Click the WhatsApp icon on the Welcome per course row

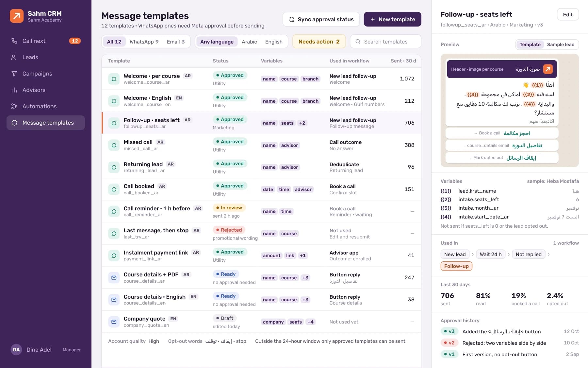pyautogui.click(x=114, y=79)
